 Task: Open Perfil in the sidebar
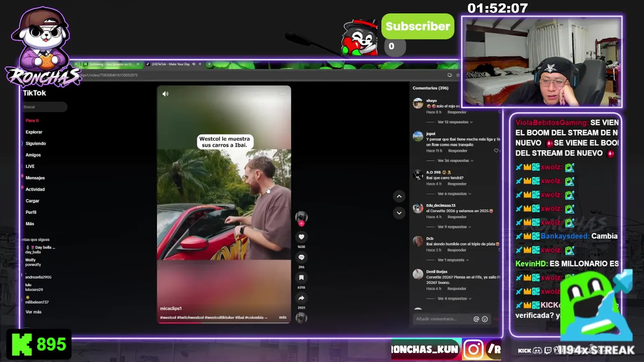click(31, 212)
